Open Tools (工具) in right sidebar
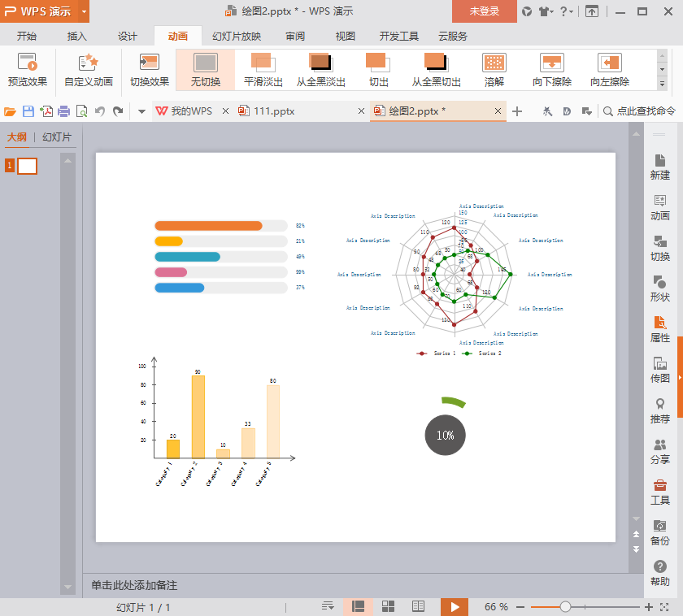Screen dimensions: 683x616 coord(660,492)
